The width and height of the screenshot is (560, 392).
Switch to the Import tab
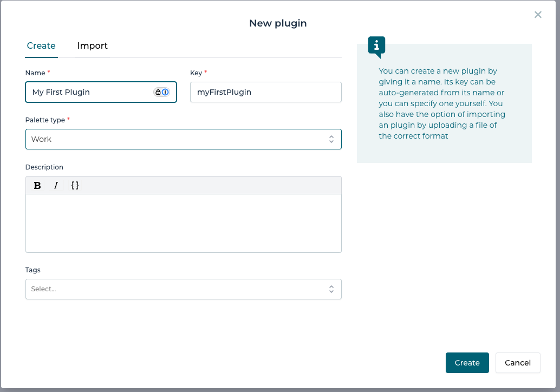pos(92,46)
